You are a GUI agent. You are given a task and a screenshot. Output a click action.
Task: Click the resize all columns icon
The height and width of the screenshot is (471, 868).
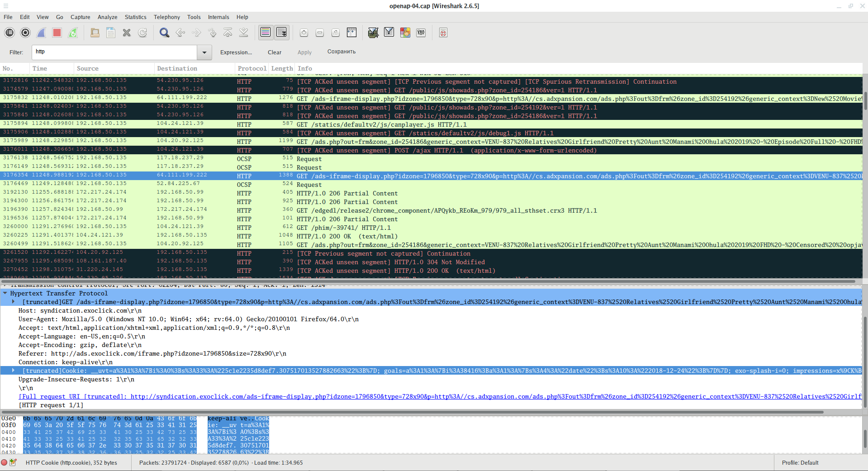pyautogui.click(x=351, y=33)
